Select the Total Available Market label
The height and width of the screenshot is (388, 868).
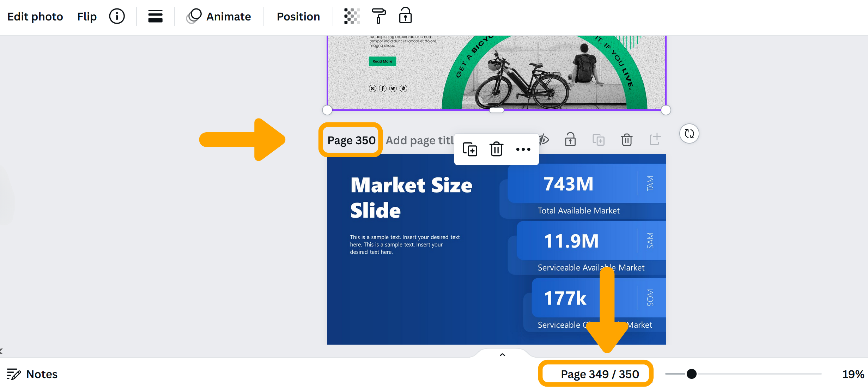(578, 211)
